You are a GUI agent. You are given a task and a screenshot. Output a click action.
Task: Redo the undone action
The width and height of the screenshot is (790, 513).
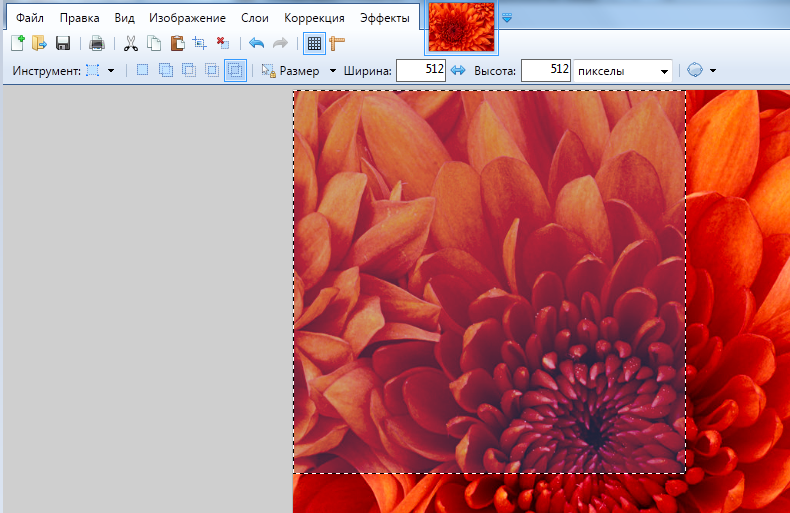[x=280, y=43]
